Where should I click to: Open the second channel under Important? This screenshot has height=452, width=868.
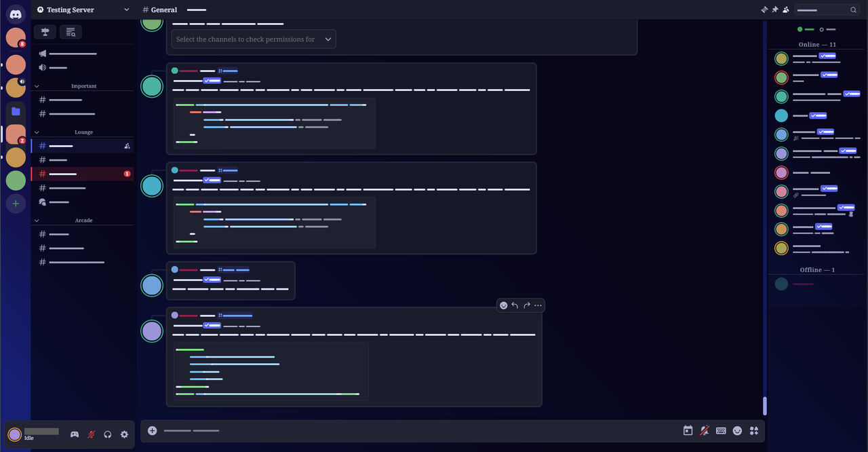(83, 114)
